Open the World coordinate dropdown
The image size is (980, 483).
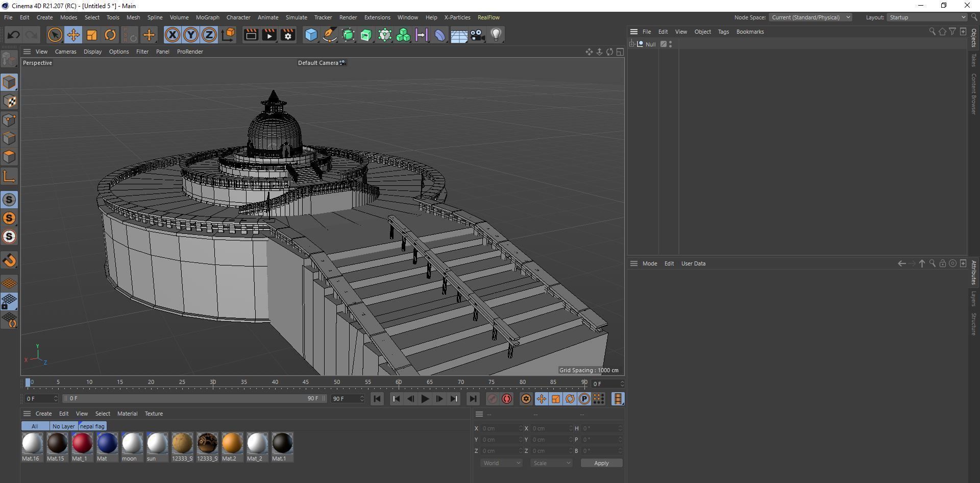click(x=501, y=463)
